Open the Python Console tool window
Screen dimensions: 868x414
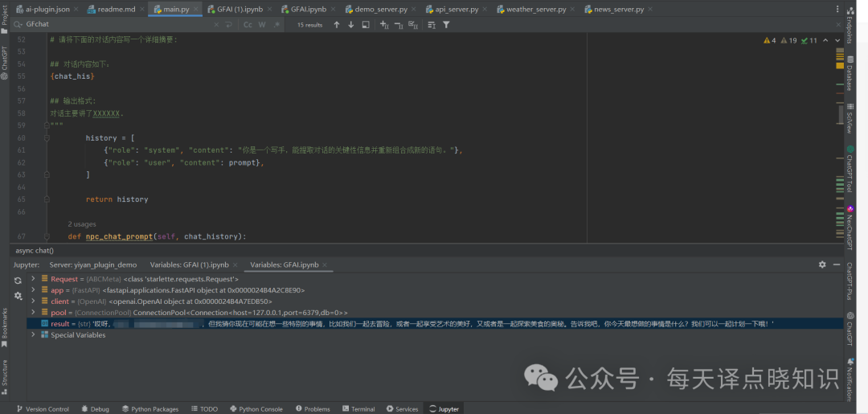click(256, 408)
